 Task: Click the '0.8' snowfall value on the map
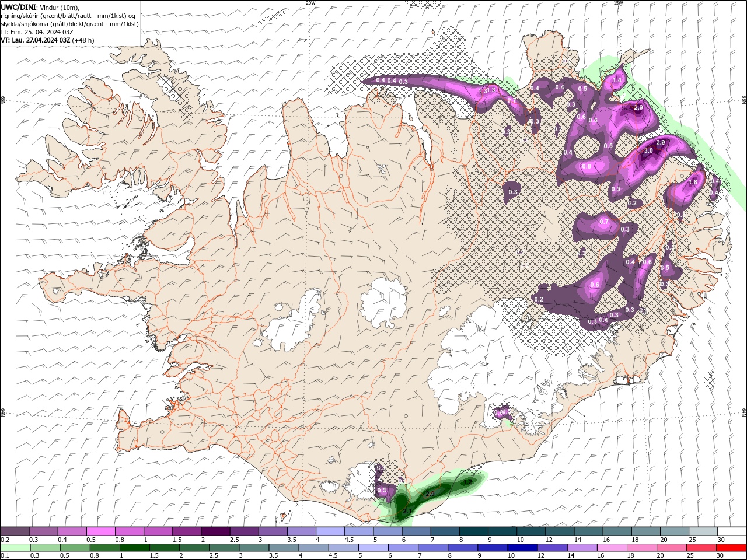[x=587, y=166]
